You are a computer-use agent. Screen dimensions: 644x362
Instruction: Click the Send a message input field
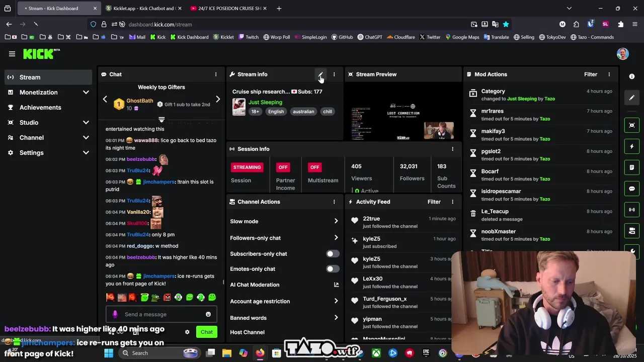[161, 314]
